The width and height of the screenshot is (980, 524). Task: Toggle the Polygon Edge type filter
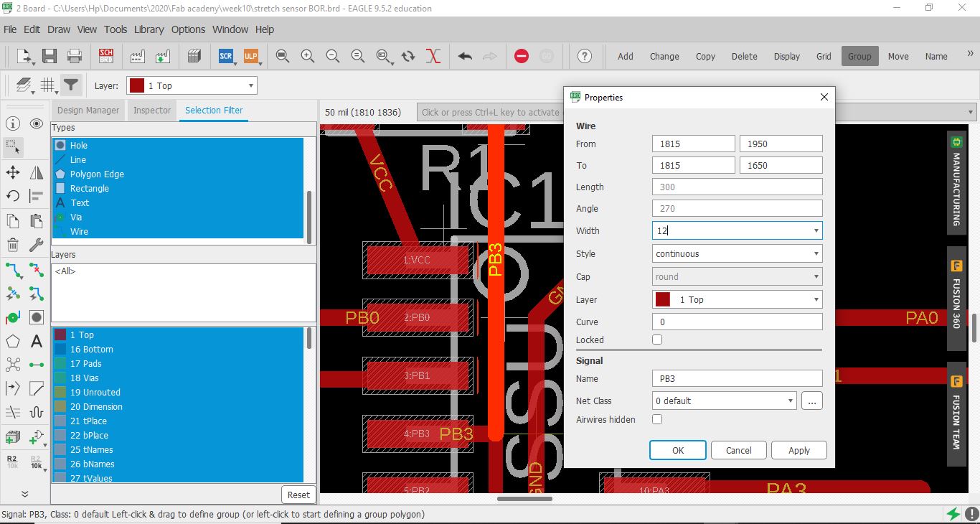pos(178,174)
